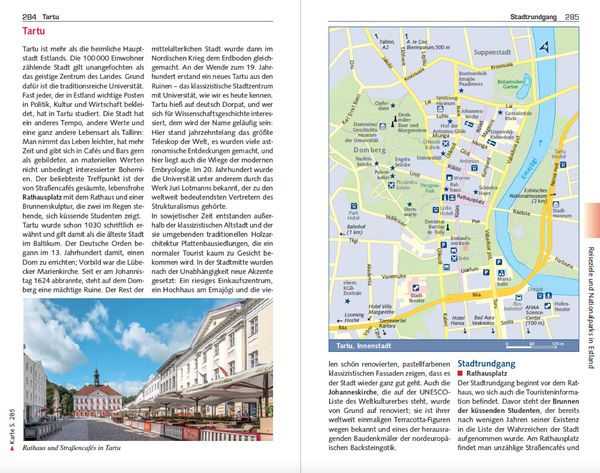Click the Busbahnhof icon on the map
Screen dimensions: 600x473
(518, 297)
